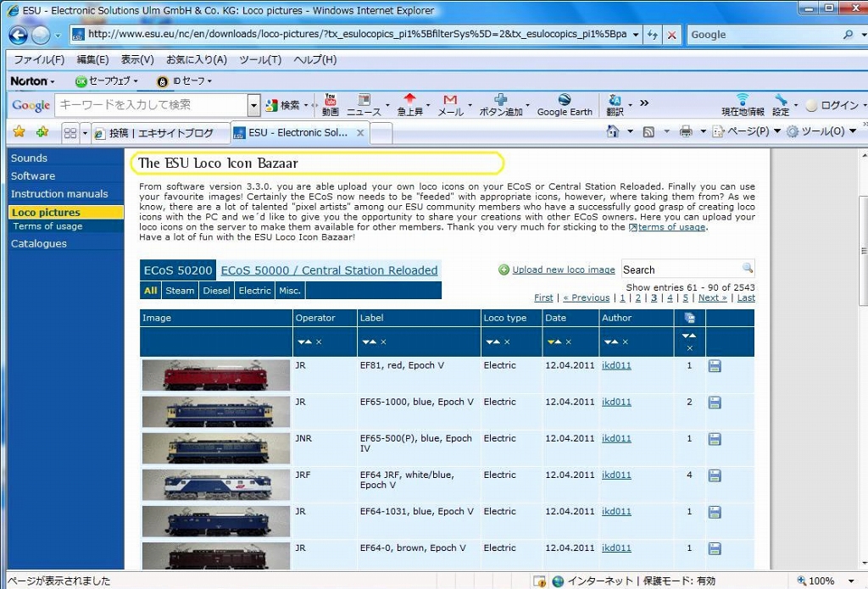Viewport: 868px width, 589px height.
Task: Download the EF65-500(P) loco icon
Action: point(715,439)
